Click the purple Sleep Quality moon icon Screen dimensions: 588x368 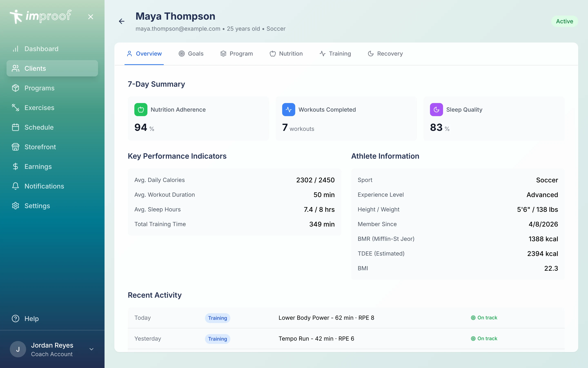[x=436, y=110]
